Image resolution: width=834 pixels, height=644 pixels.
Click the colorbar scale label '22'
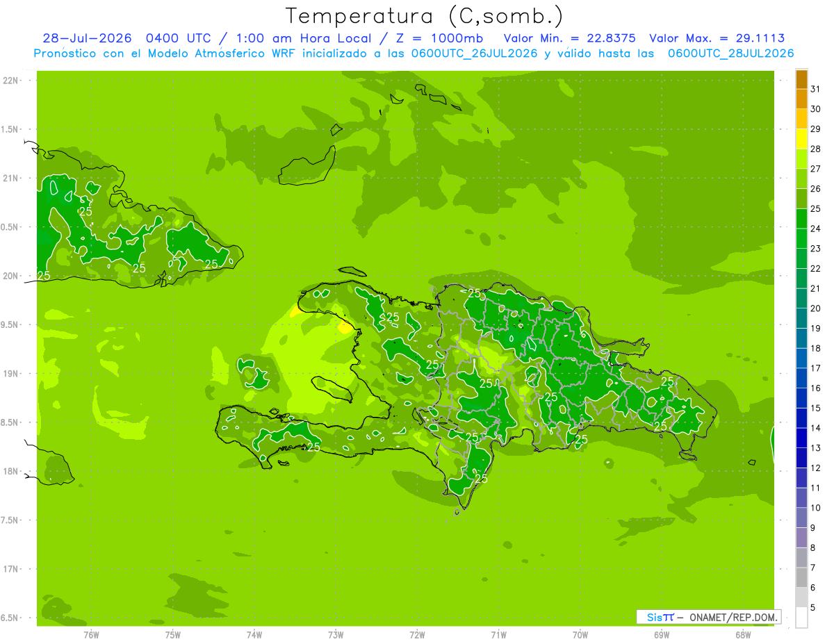click(x=816, y=269)
